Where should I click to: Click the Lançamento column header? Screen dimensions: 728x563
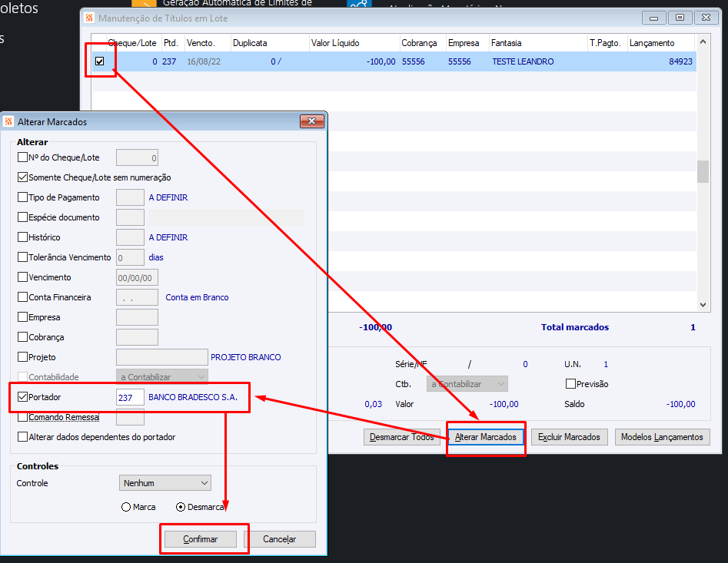[660, 43]
